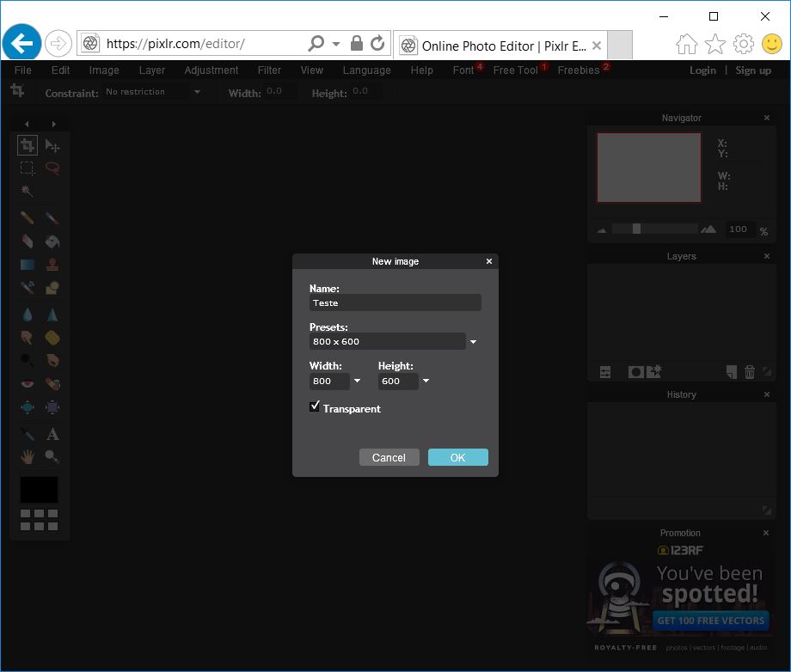Select the Hand pan tool
Image resolution: width=791 pixels, height=672 pixels.
(28, 457)
